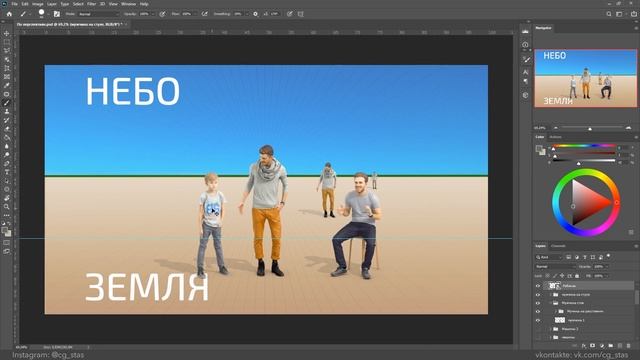
Task: Open the Filter menu
Action: click(x=91, y=4)
